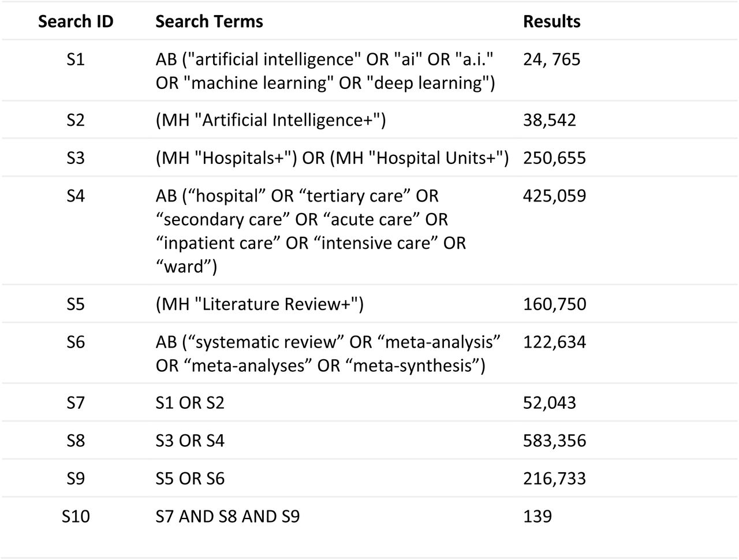Click the Search Terms column header
The width and height of the screenshot is (739, 560).
click(x=209, y=21)
